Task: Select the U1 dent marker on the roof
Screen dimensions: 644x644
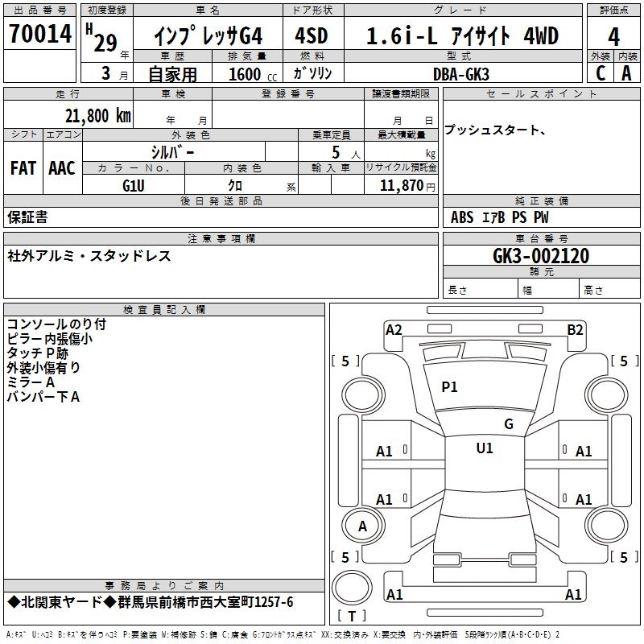Action: tap(484, 448)
